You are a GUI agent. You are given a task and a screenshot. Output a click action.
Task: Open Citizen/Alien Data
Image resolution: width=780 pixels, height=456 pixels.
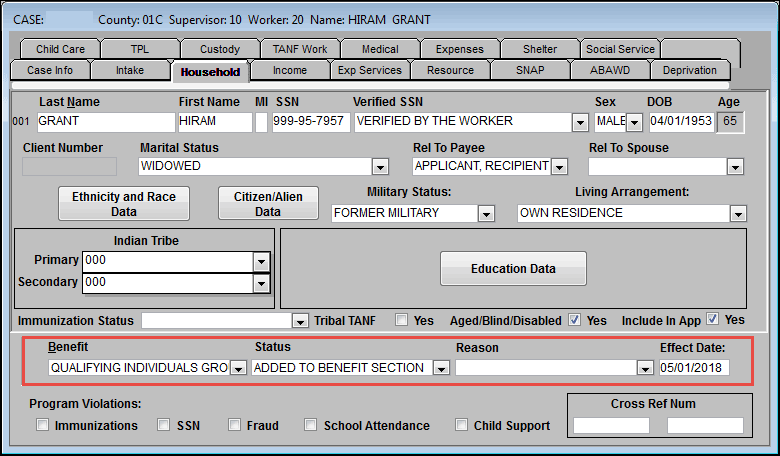[268, 204]
